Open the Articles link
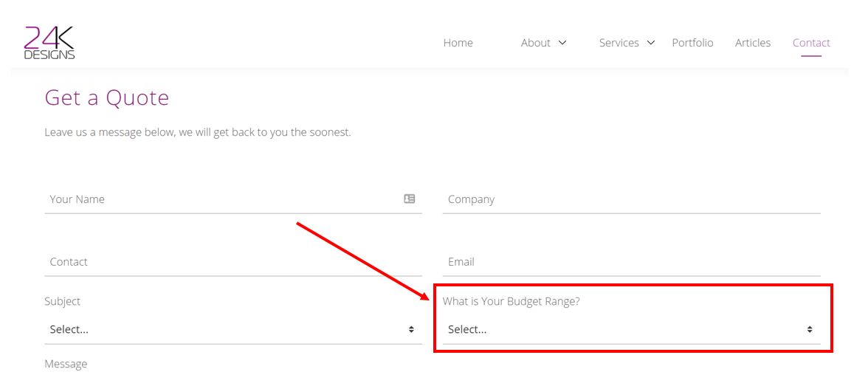Image resolution: width=868 pixels, height=386 pixels. pyautogui.click(x=752, y=43)
